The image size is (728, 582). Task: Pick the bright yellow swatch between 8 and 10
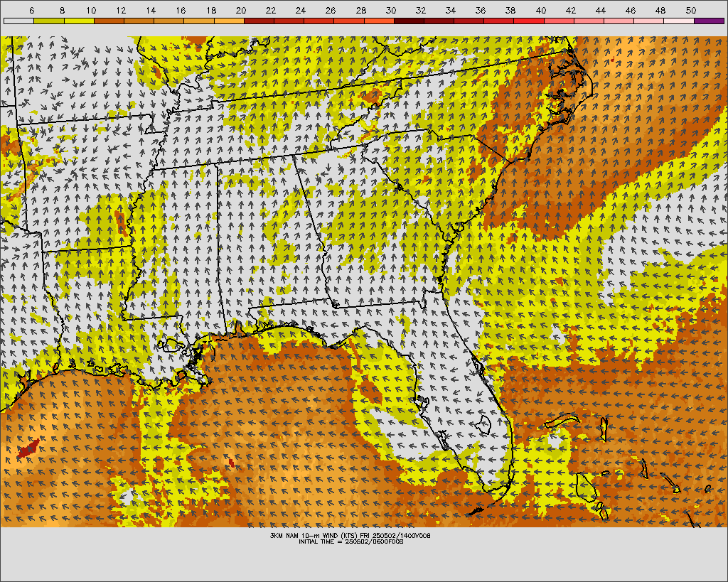(79, 21)
